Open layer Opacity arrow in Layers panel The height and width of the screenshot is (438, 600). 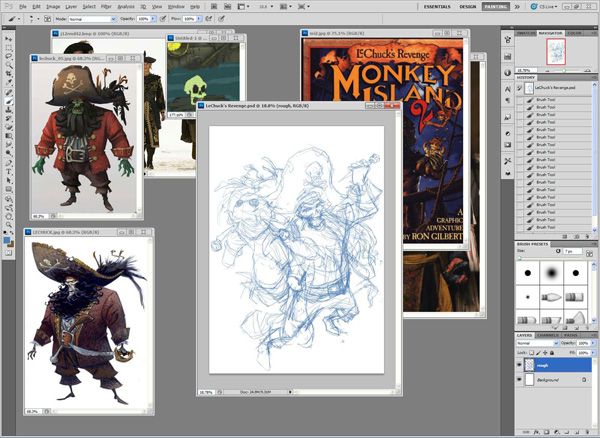pos(593,343)
